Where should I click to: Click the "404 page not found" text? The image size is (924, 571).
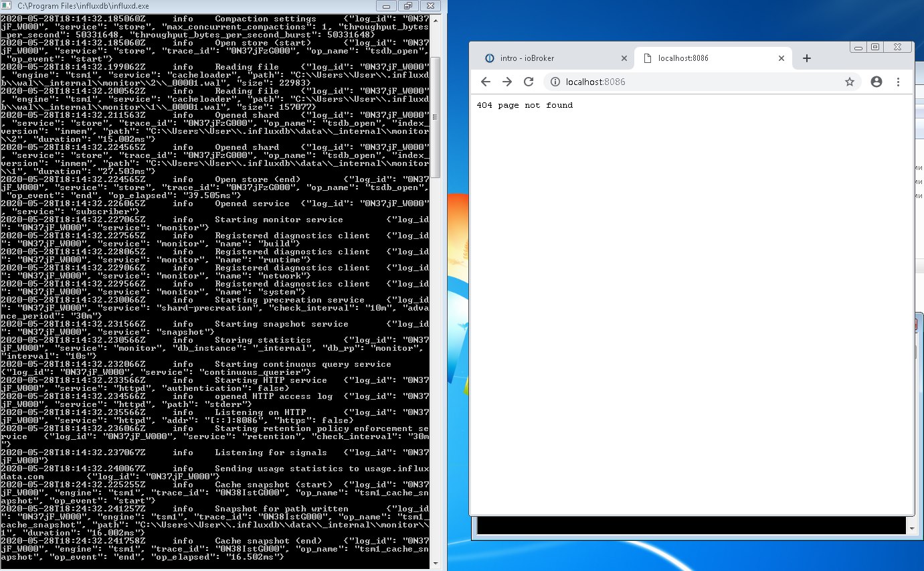[525, 105]
